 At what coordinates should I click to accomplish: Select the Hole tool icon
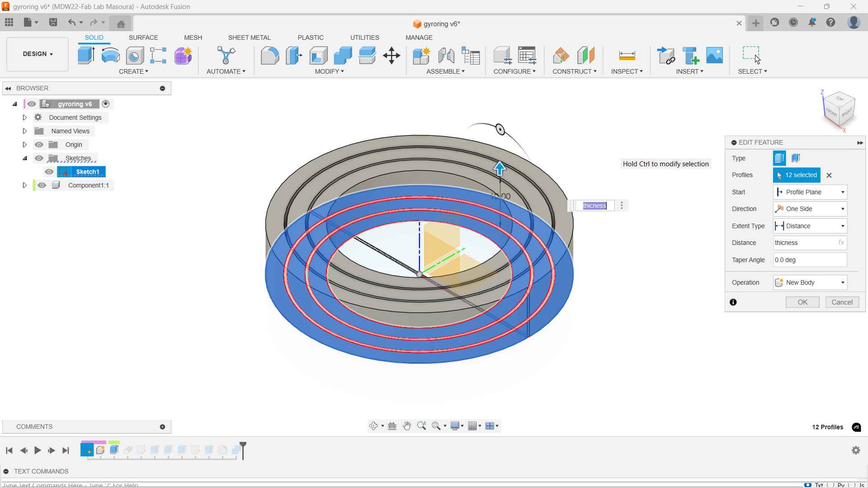pos(135,56)
